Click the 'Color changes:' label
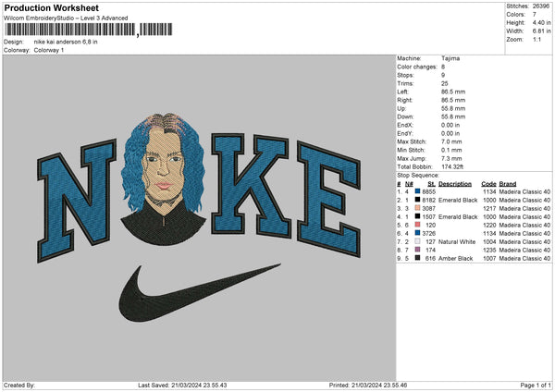The image size is (555, 392). click(417, 67)
